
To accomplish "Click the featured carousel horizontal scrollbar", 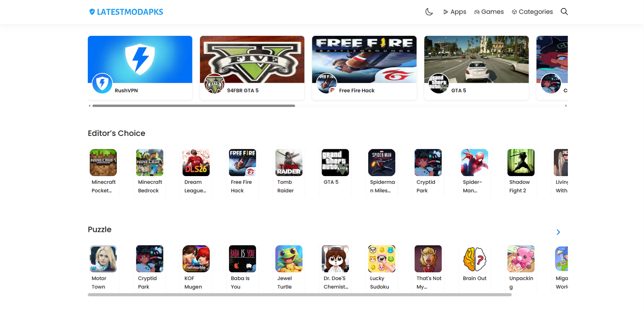I will click(194, 106).
